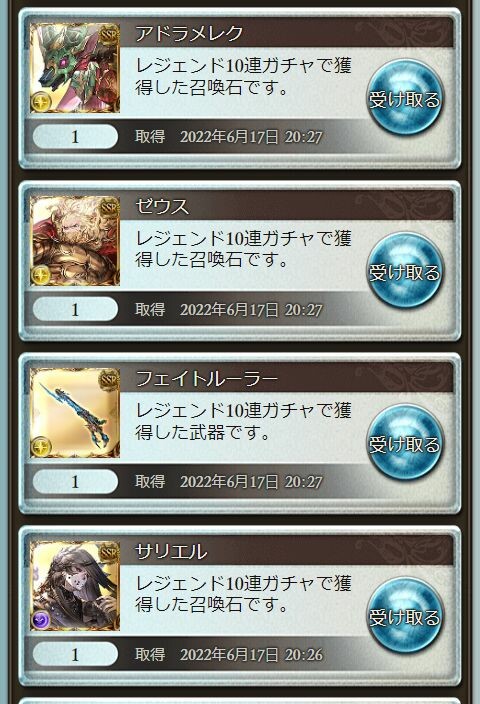Click the SSR badge on フェイトルーラー
480x704 pixels.
tap(109, 380)
